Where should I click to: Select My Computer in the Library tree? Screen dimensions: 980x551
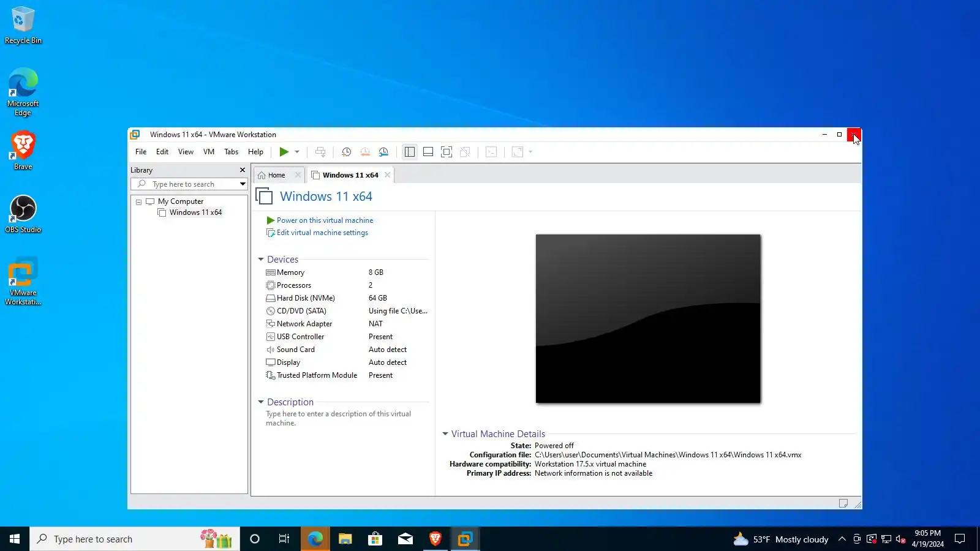pyautogui.click(x=181, y=201)
